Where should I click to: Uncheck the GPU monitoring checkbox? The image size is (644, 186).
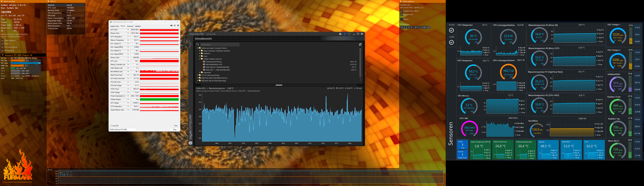point(3,47)
